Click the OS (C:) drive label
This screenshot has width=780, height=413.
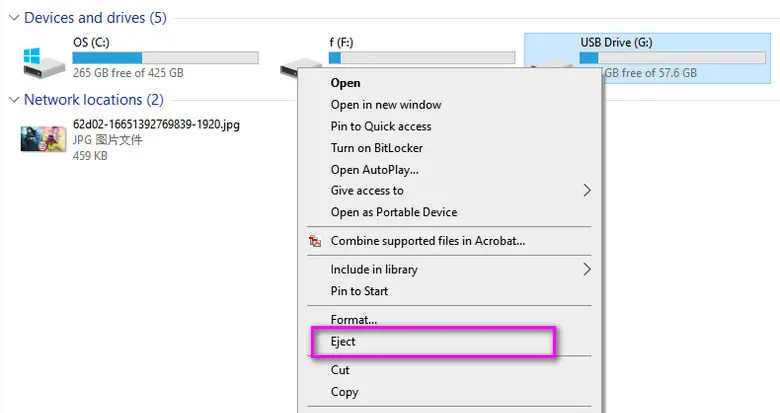pos(91,42)
